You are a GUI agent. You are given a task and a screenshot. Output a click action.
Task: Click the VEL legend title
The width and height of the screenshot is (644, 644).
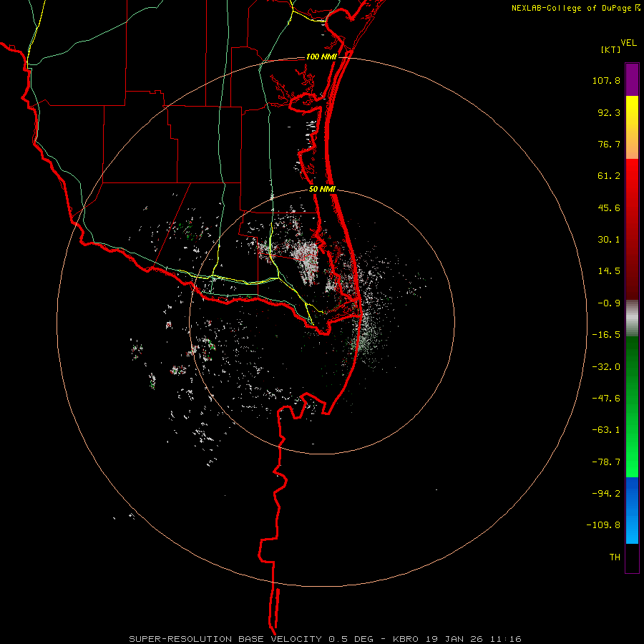(x=628, y=43)
